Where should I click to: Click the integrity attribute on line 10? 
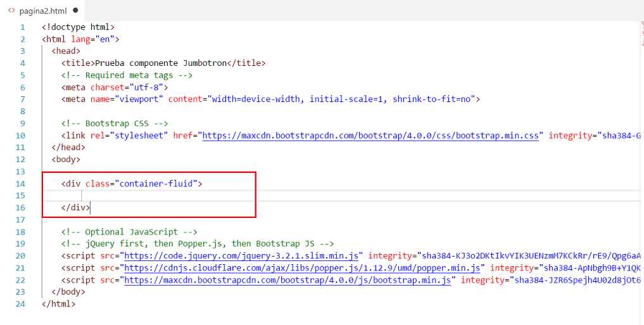tap(595, 136)
